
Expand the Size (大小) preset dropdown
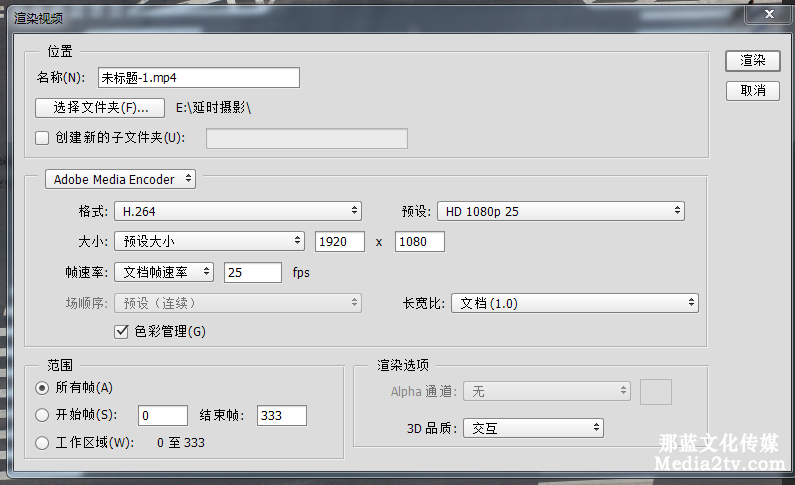pos(209,241)
